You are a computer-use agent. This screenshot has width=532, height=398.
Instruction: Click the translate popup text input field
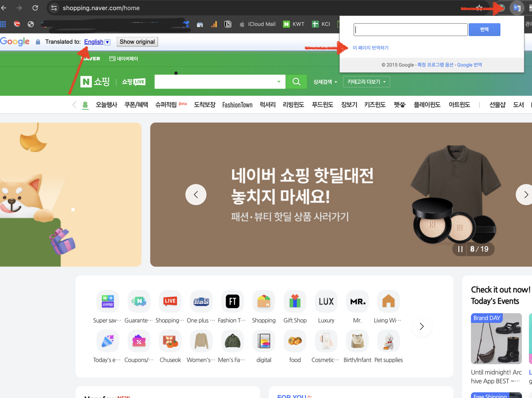click(410, 29)
